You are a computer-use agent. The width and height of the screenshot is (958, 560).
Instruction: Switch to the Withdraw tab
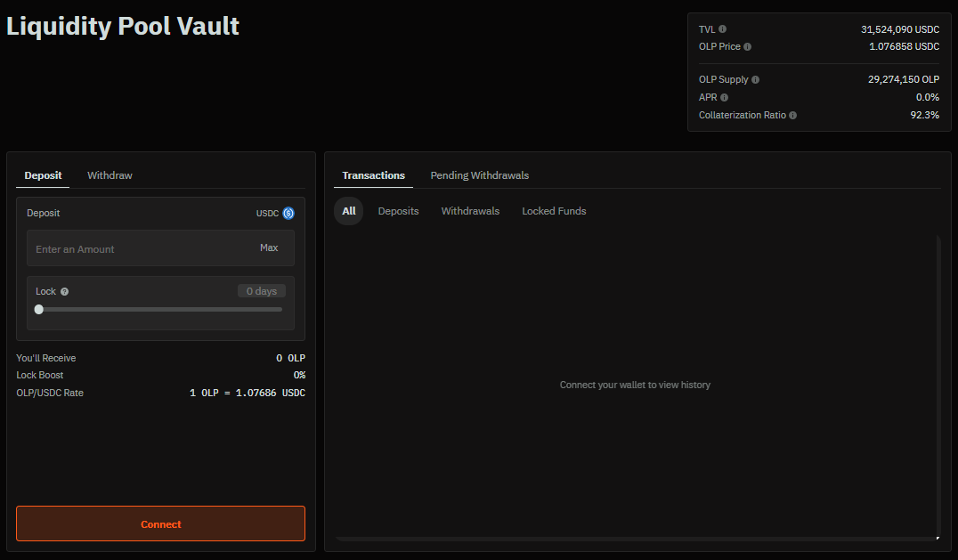coord(110,175)
